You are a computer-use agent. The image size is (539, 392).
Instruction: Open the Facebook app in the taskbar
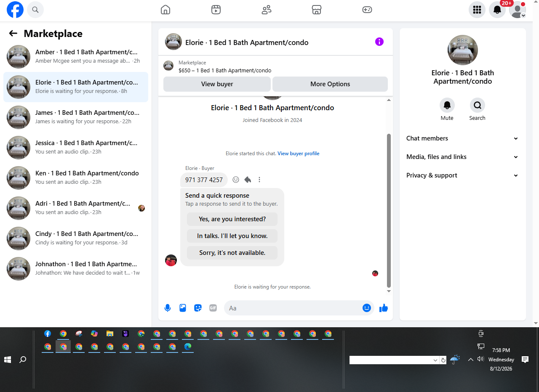click(48, 334)
